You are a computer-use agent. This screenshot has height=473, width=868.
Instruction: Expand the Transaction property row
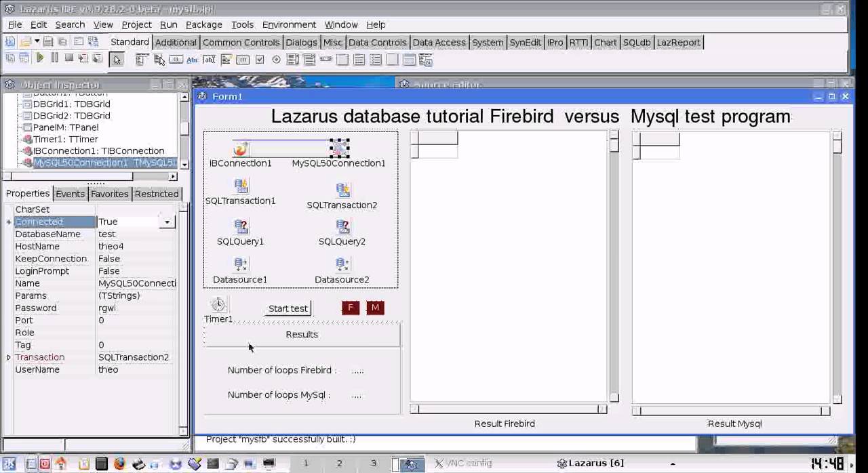(8, 357)
